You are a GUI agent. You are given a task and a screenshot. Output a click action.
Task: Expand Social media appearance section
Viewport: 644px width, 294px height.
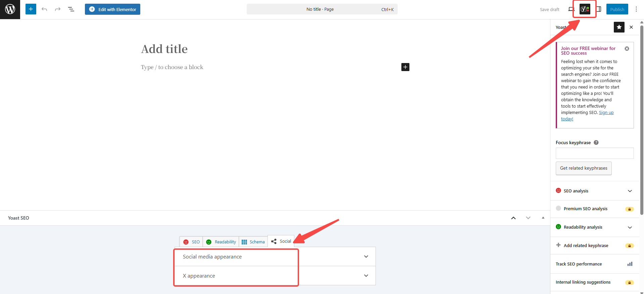[x=275, y=257]
